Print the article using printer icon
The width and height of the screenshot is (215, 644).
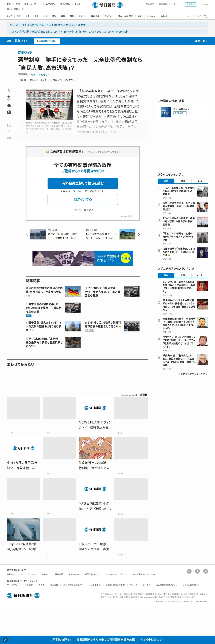(9, 138)
